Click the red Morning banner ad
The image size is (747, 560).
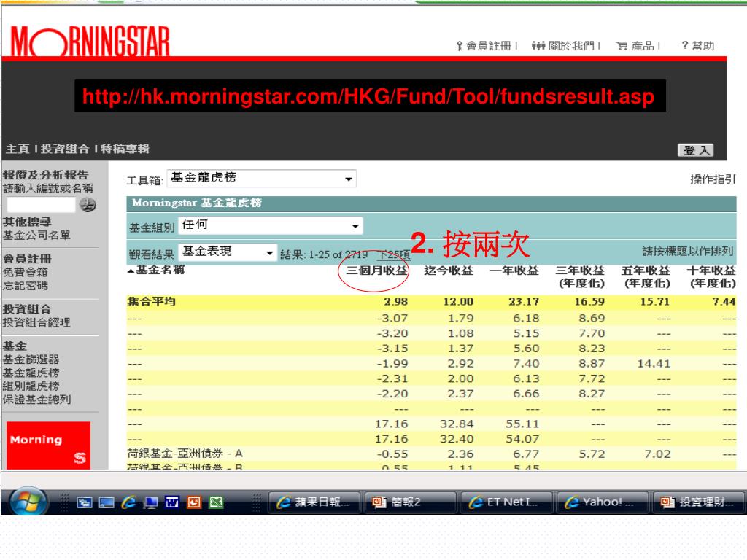click(49, 446)
